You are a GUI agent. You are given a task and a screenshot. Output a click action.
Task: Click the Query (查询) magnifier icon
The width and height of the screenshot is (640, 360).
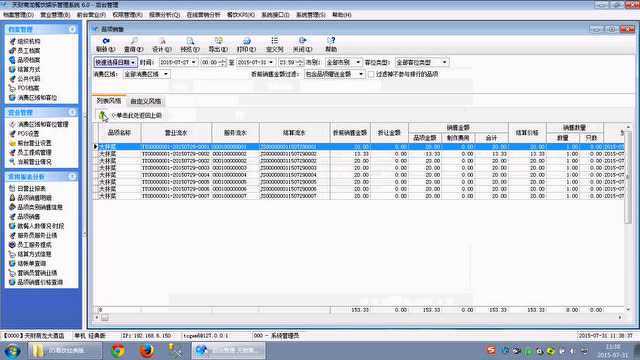coord(134,41)
